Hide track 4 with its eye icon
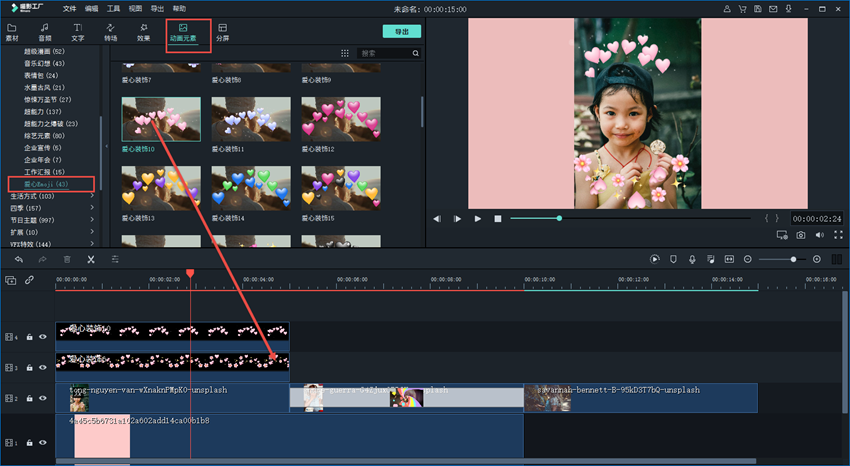Image resolution: width=850 pixels, height=466 pixels. click(x=43, y=337)
